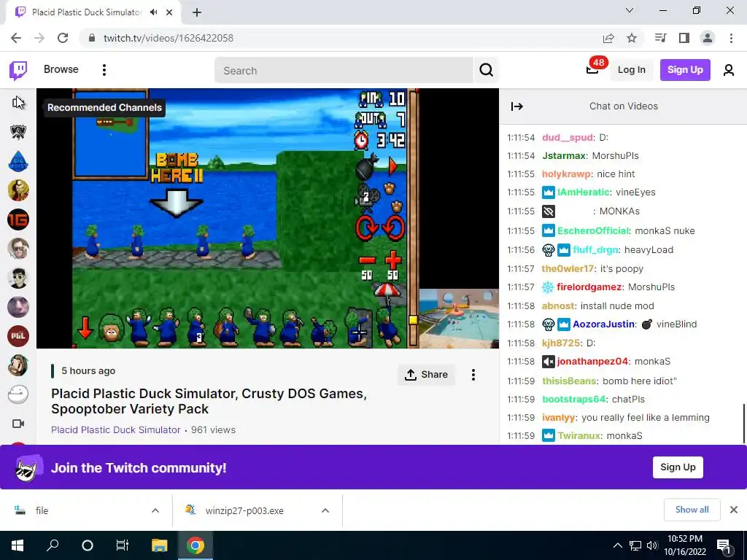Go back to the previous page
Image resolution: width=747 pixels, height=560 pixels.
coord(16,38)
